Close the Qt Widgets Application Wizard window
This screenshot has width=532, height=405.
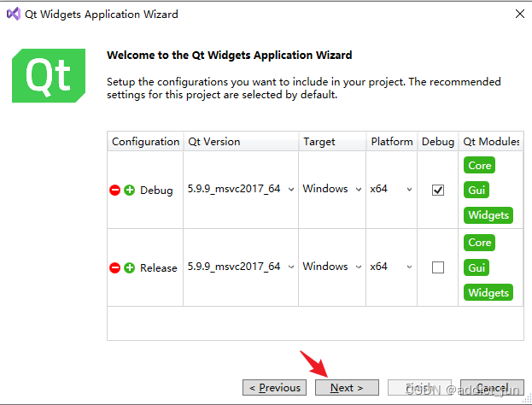tap(520, 14)
